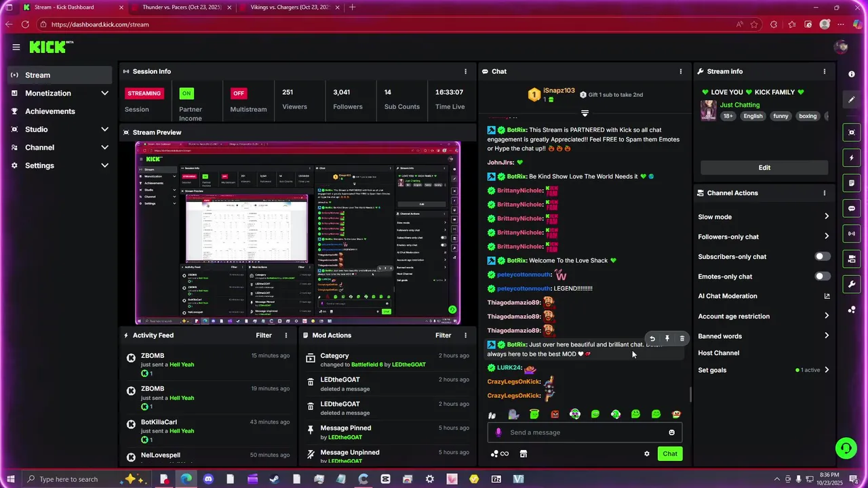Open Stream info three-dot menu

click(825, 71)
